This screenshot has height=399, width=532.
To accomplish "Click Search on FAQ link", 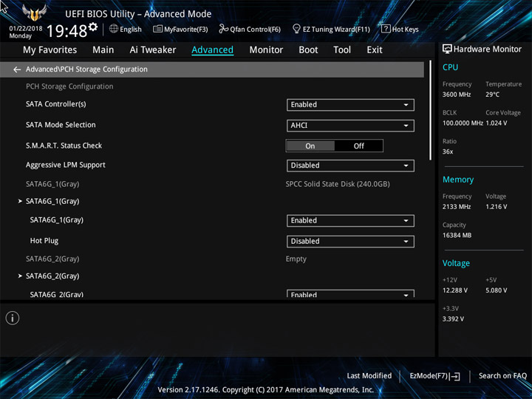I will 502,375.
